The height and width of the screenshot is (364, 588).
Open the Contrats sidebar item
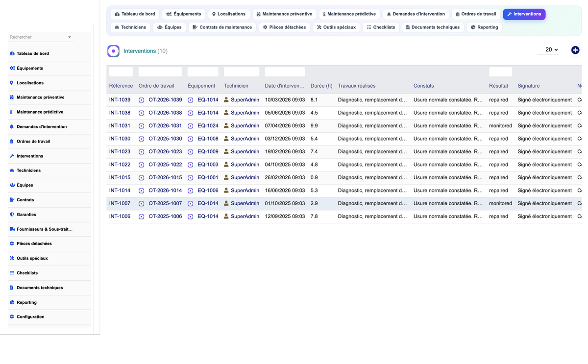(49, 200)
